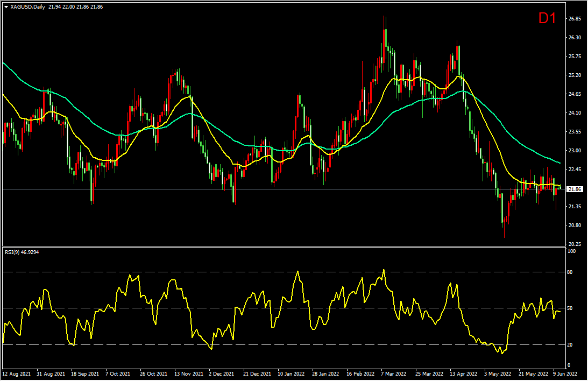Click the 25.20 price scale label
Viewport: 588px width, 381px height.
pyautogui.click(x=575, y=75)
